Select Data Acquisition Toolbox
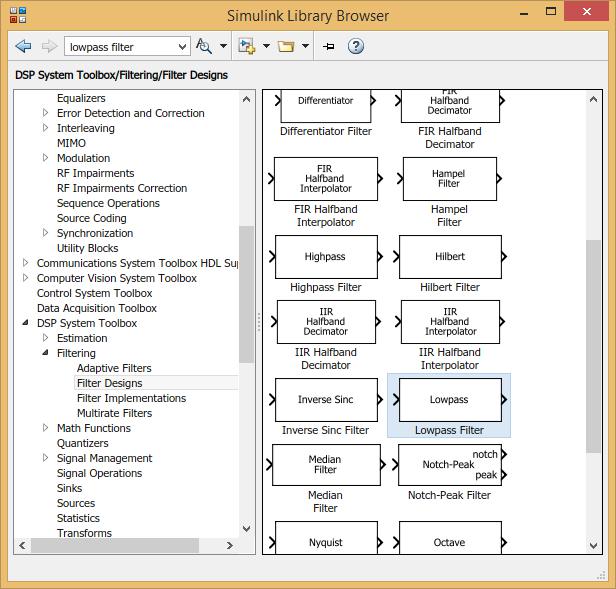The image size is (616, 589). pos(97,308)
